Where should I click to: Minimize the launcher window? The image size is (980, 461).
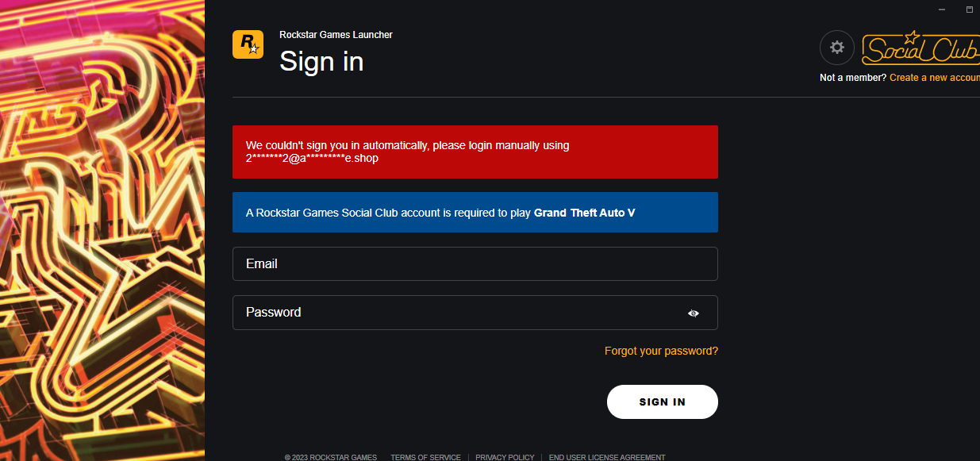[x=942, y=10]
